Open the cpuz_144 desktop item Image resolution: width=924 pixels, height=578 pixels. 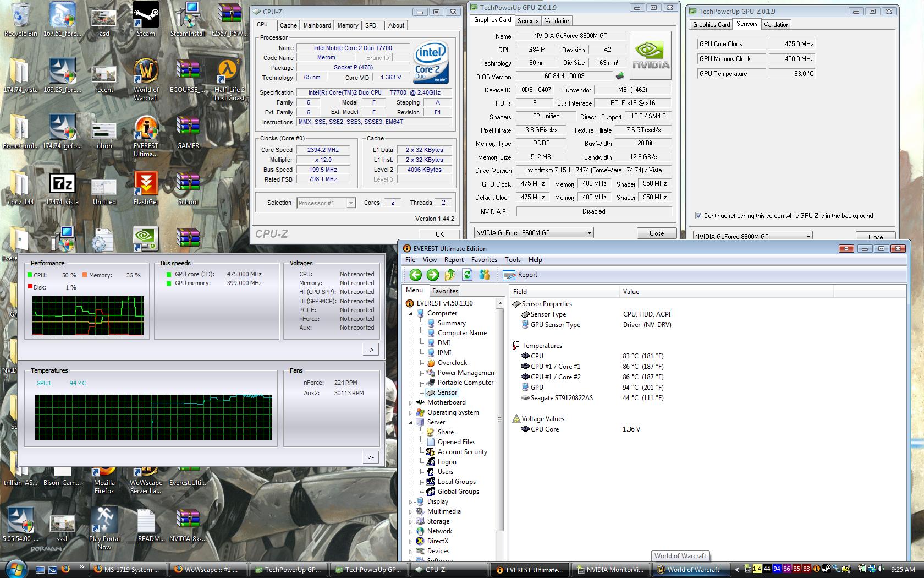click(x=21, y=188)
